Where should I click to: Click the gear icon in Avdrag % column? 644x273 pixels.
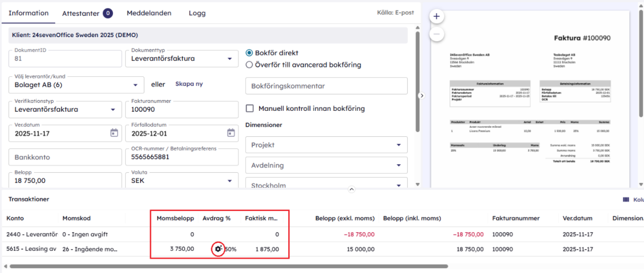pos(218,249)
